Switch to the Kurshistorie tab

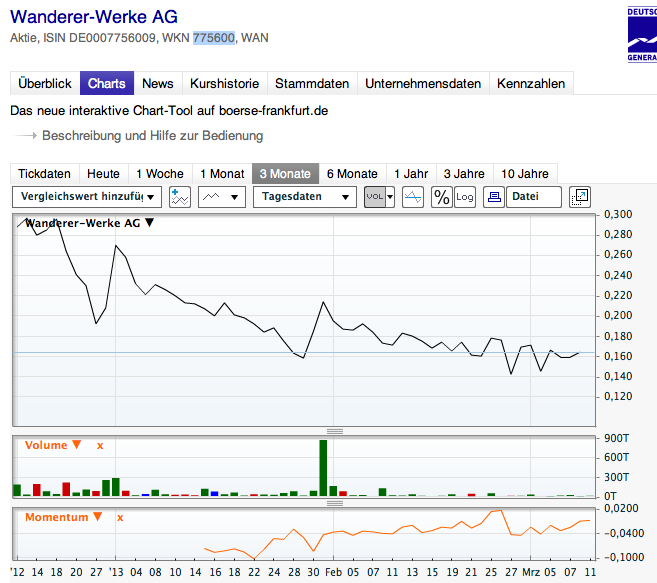click(x=224, y=84)
